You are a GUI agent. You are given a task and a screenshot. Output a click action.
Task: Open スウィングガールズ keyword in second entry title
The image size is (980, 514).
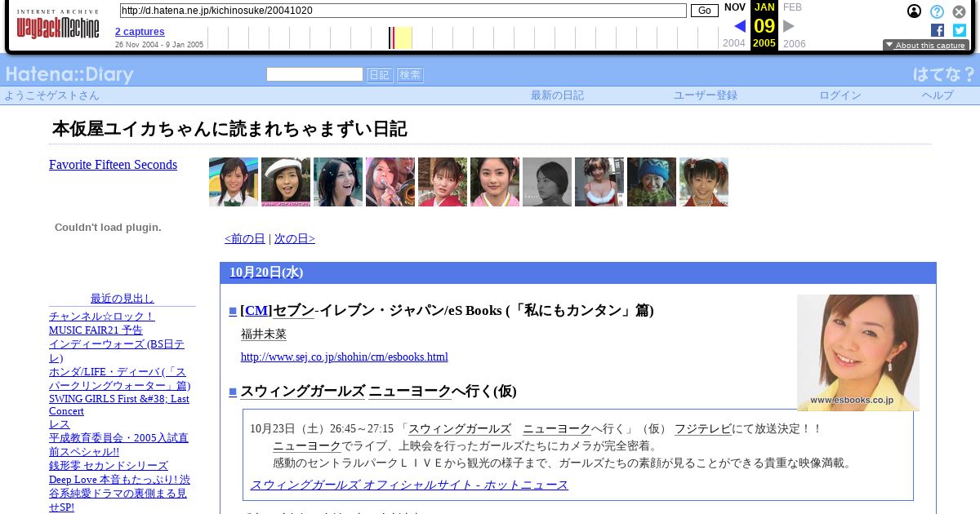point(302,392)
